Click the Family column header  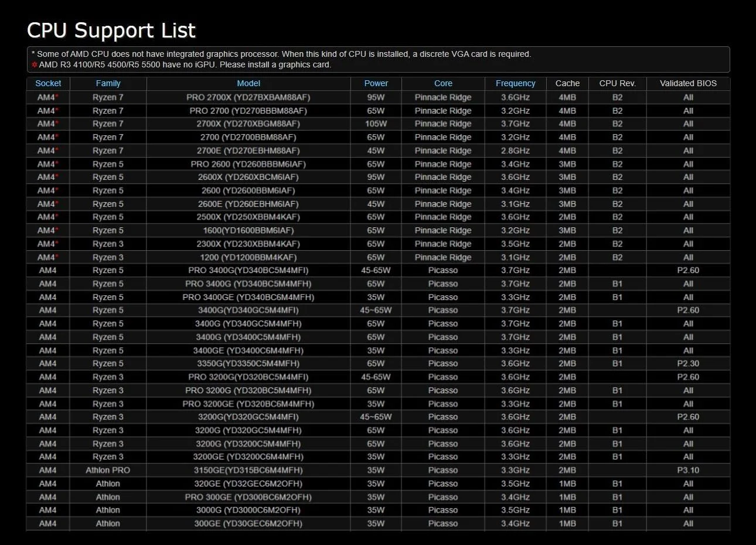pos(108,83)
